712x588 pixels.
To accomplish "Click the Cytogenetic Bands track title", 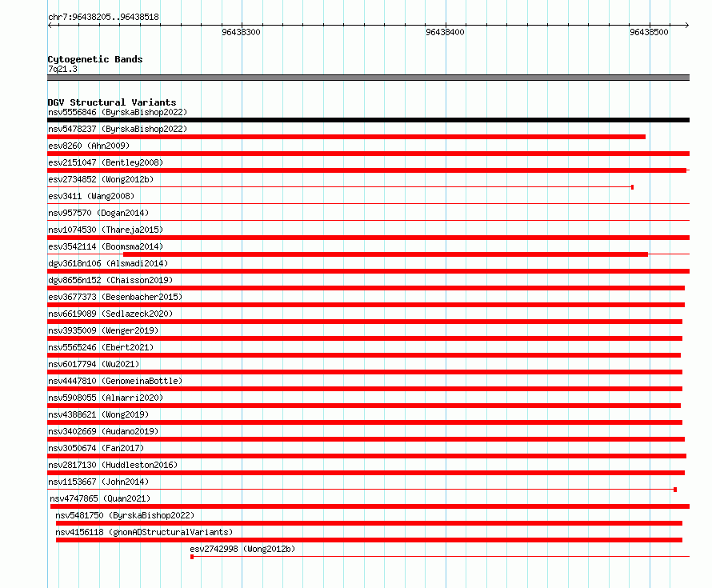I will pos(95,59).
